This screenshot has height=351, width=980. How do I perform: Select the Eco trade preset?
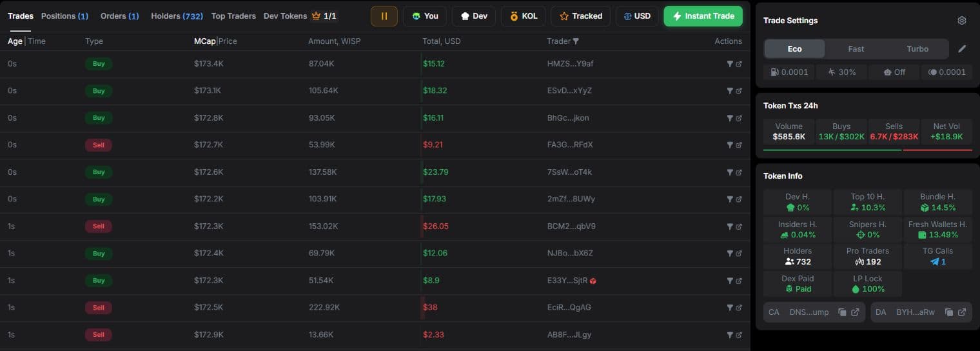[x=794, y=49]
